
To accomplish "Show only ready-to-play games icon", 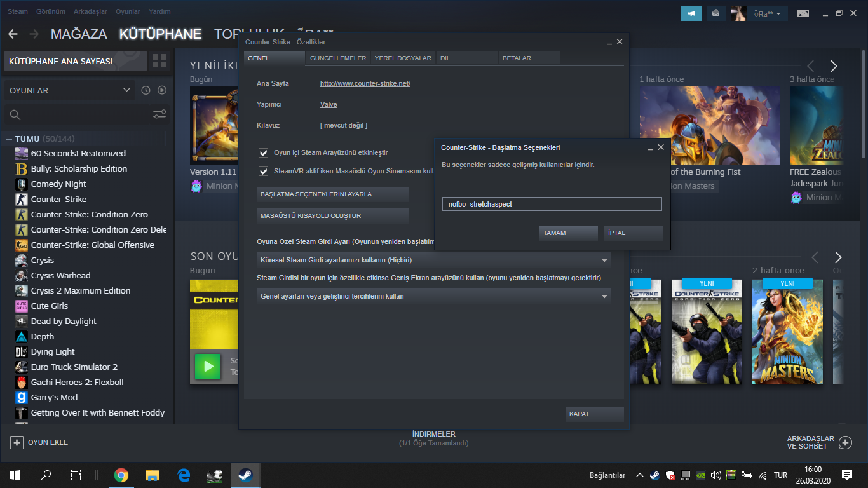I will (x=162, y=90).
